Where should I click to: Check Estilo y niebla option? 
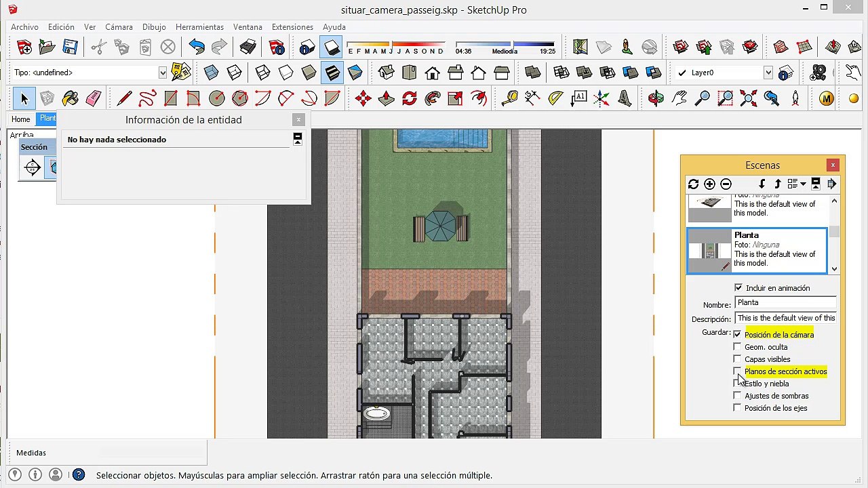(x=737, y=384)
